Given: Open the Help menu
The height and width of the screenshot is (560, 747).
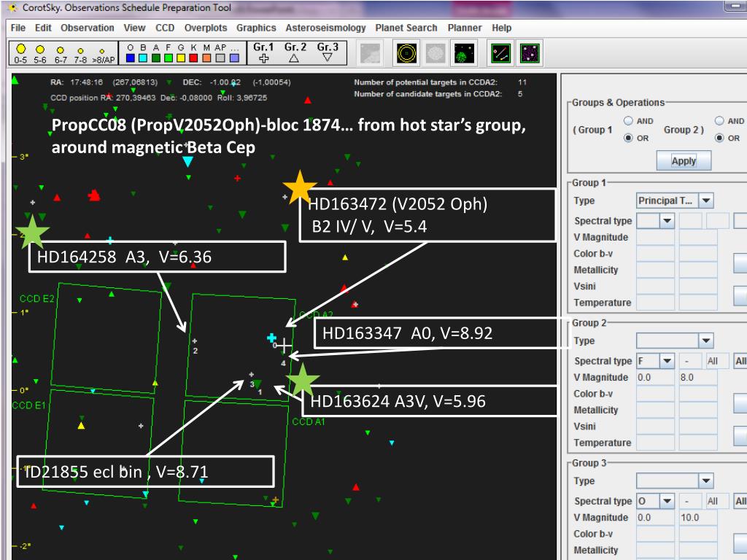Looking at the screenshot, I should (x=502, y=28).
